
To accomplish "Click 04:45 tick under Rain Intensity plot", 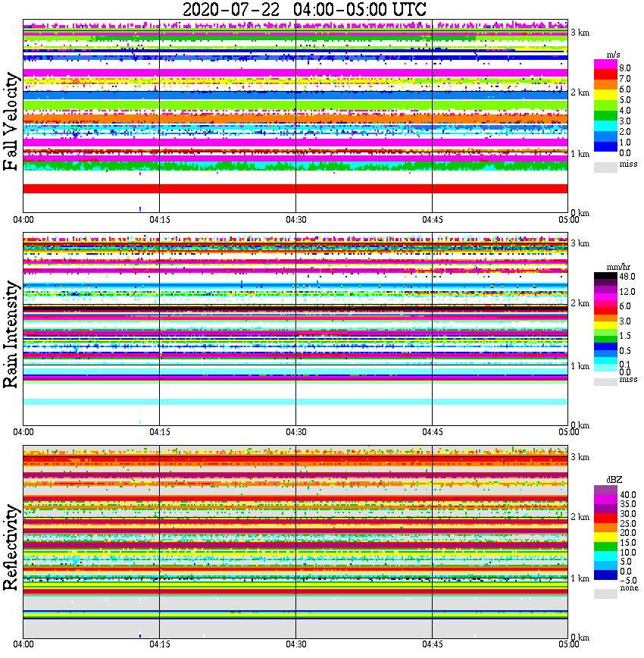I will 433,432.
